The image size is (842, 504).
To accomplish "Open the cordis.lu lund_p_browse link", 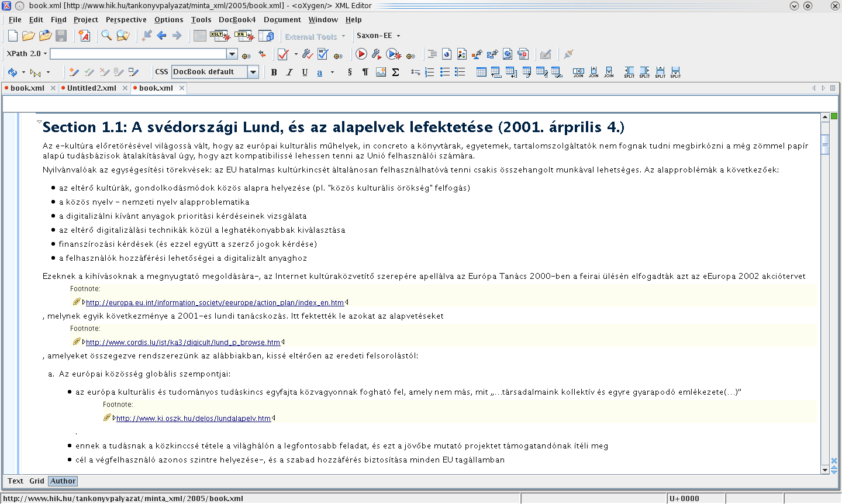I will (x=183, y=343).
